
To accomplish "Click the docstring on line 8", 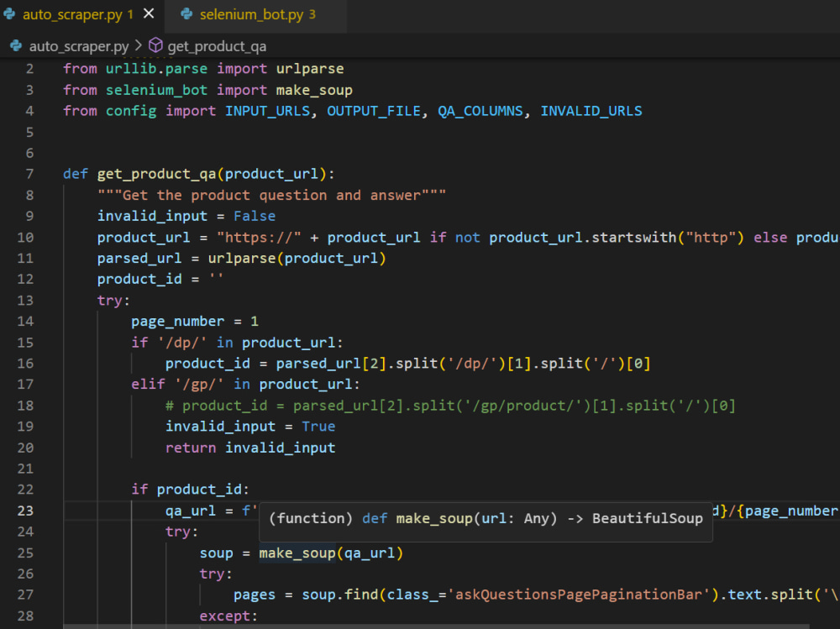I will click(271, 195).
